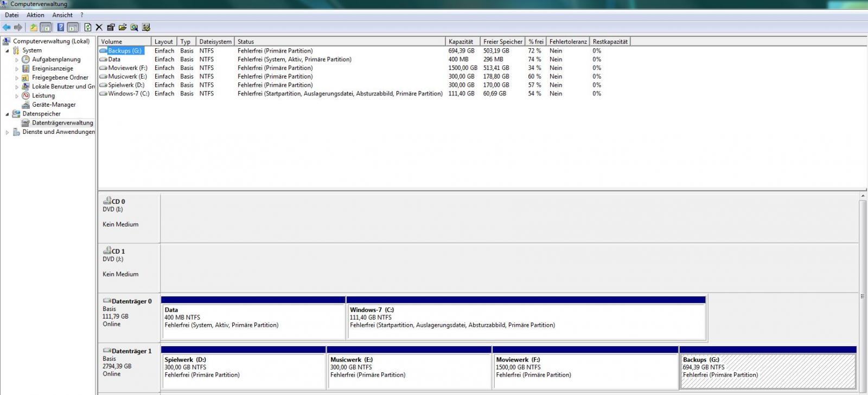
Task: Click the Refresh toolbar icon
Action: [87, 27]
